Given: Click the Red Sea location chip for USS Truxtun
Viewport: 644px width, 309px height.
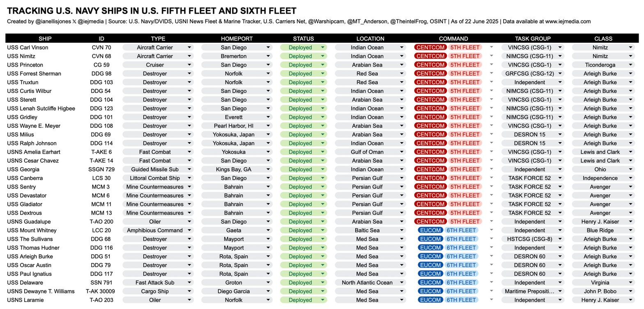Looking at the screenshot, I should click(x=367, y=82).
